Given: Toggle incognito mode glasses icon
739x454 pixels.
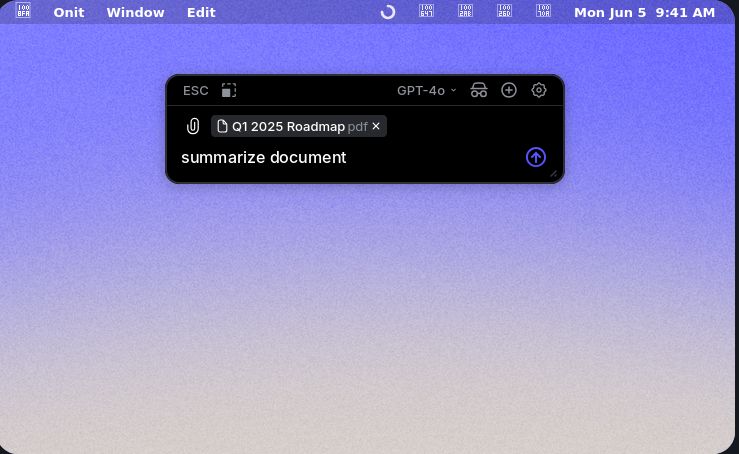Looking at the screenshot, I should coord(479,91).
